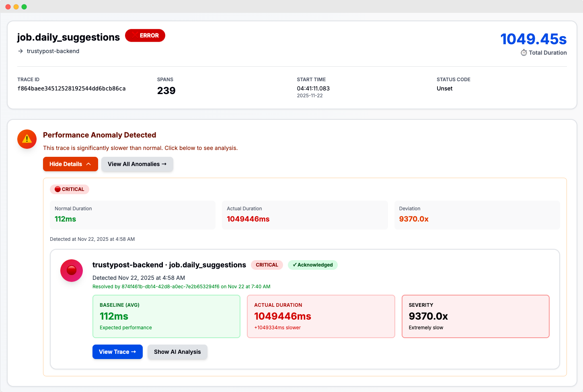Click the Normal Duration 112ms card
This screenshot has width=583, height=392.
132,215
